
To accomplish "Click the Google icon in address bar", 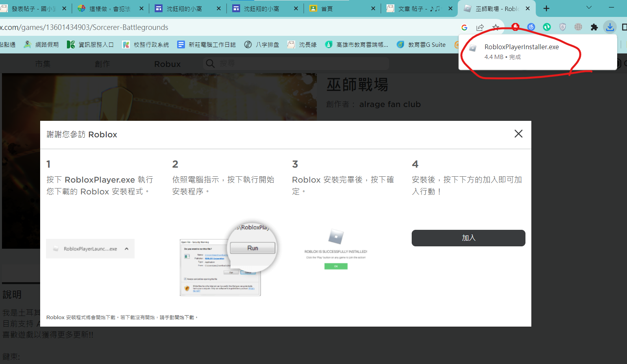I will tap(464, 27).
